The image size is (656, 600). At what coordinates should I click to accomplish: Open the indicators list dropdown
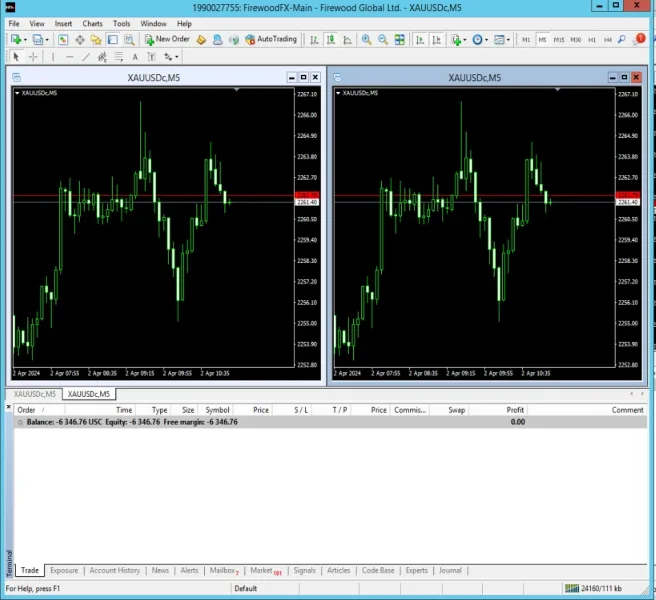pyautogui.click(x=465, y=39)
